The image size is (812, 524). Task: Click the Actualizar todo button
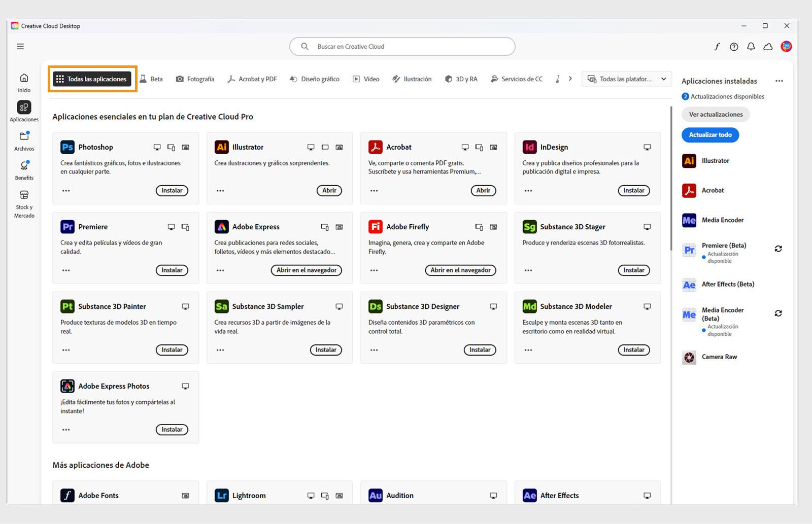pos(709,134)
